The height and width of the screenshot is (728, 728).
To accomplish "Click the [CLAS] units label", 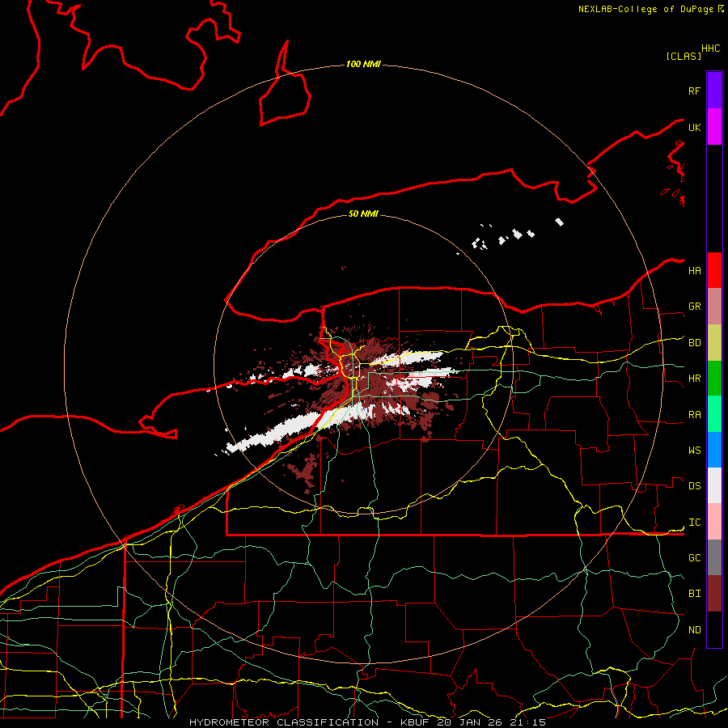I will (x=684, y=57).
